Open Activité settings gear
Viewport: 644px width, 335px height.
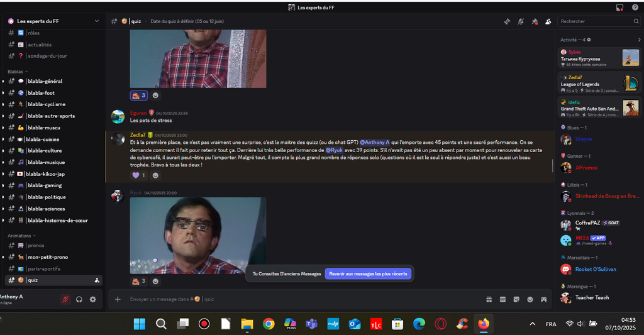click(x=589, y=40)
